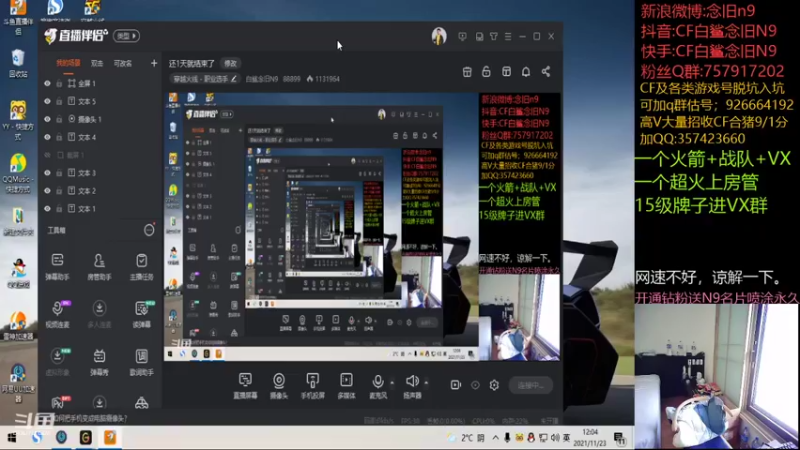
Task: Open the 视频连麦 tool
Action: [57, 314]
